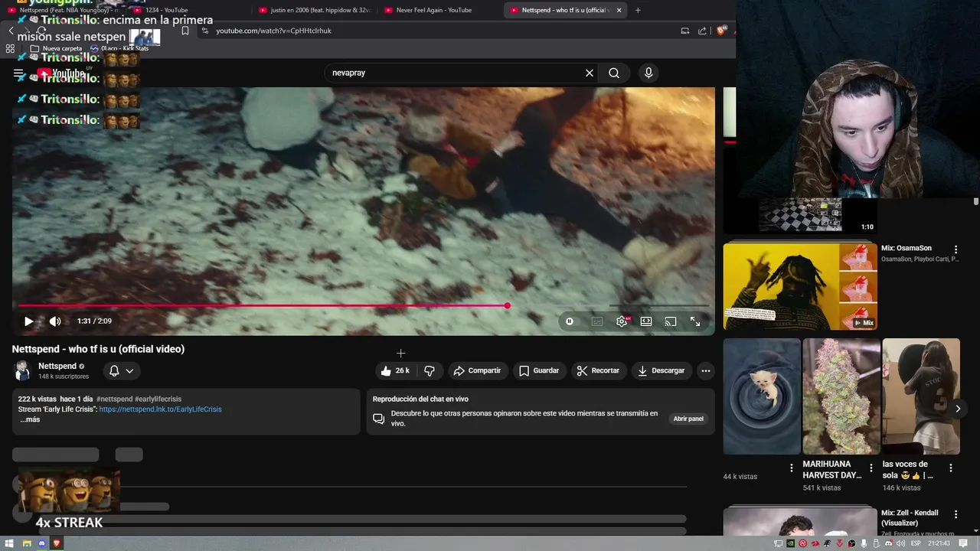This screenshot has height=551, width=980.
Task: Open the Kick Stats bookmark
Action: (x=119, y=48)
